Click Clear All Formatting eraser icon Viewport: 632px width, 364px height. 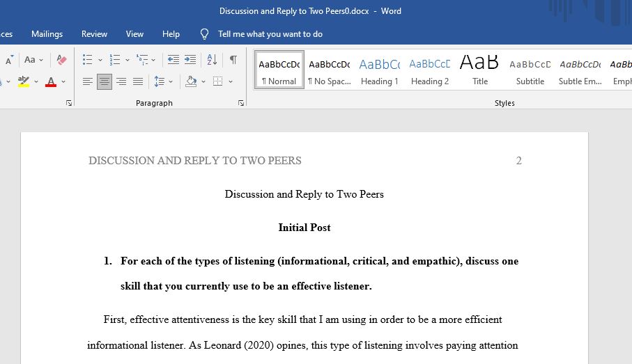[62, 60]
